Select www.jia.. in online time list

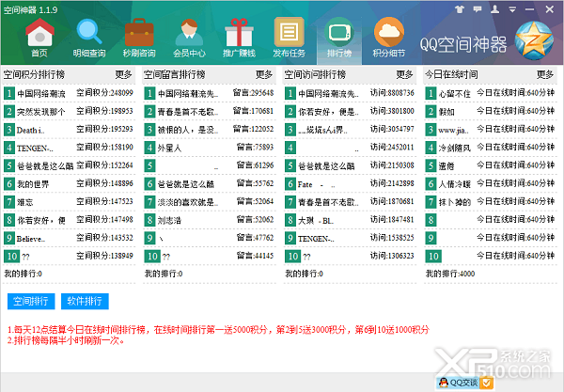pyautogui.click(x=453, y=130)
